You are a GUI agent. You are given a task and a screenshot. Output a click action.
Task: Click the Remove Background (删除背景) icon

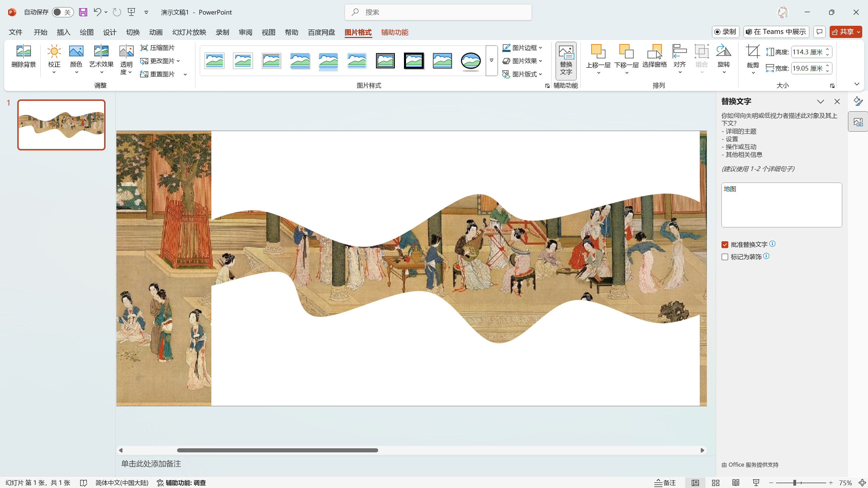pos(23,57)
